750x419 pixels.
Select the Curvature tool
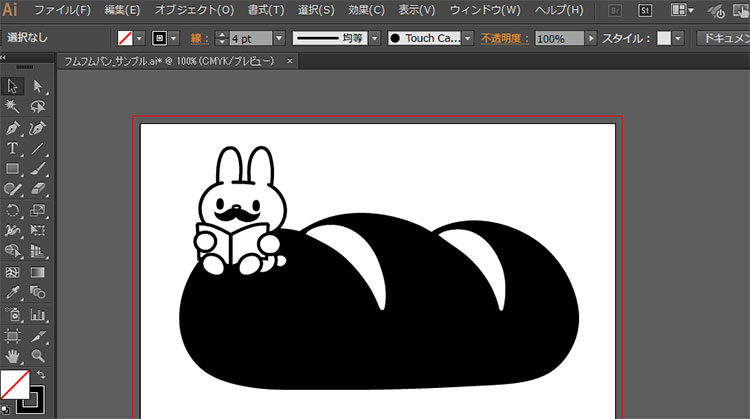[38, 128]
